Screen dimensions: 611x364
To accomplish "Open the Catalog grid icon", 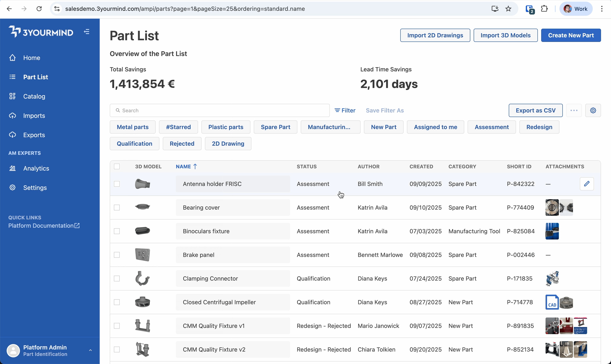I will 12,96.
